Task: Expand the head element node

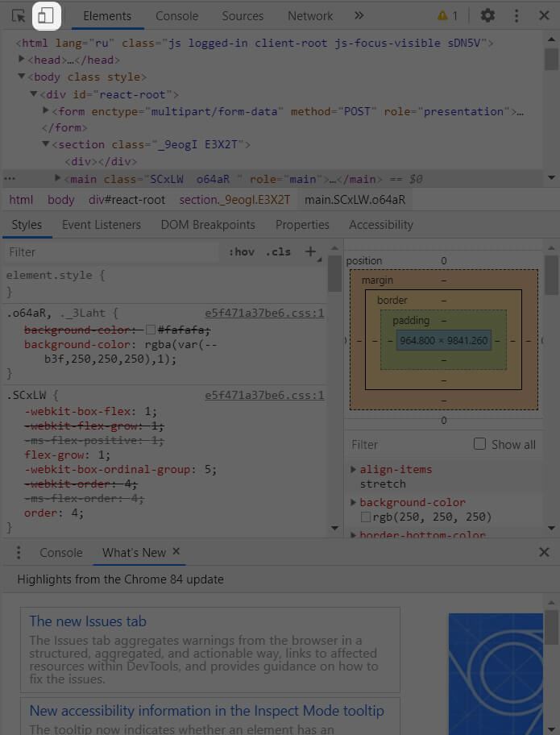Action: click(22, 59)
